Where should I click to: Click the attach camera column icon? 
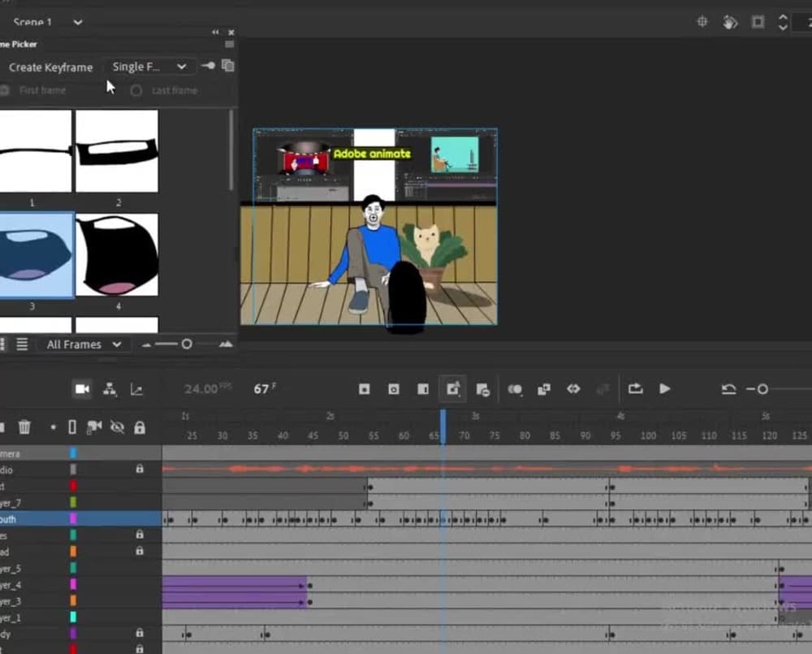[94, 427]
